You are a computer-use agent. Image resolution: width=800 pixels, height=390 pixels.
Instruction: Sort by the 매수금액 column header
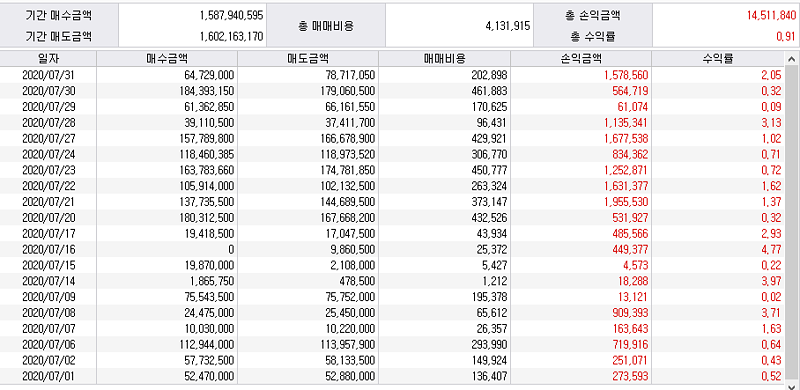click(167, 58)
